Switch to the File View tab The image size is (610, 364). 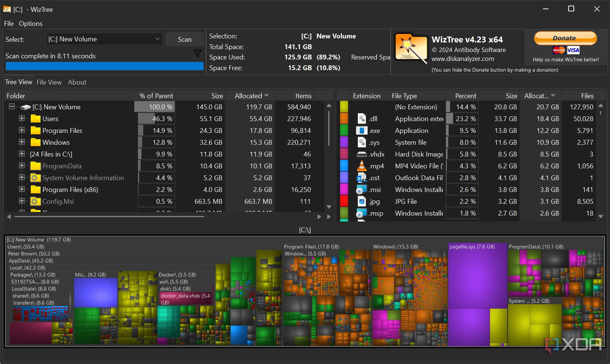click(x=49, y=82)
